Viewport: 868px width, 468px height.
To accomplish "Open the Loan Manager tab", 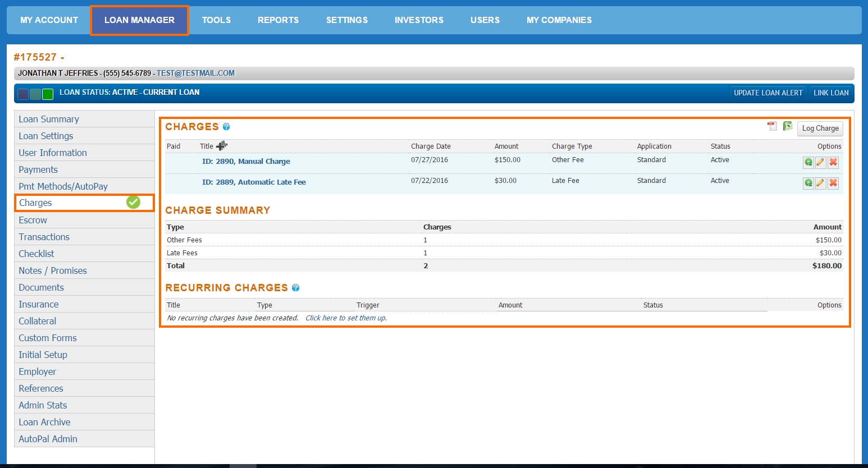I will [x=139, y=20].
